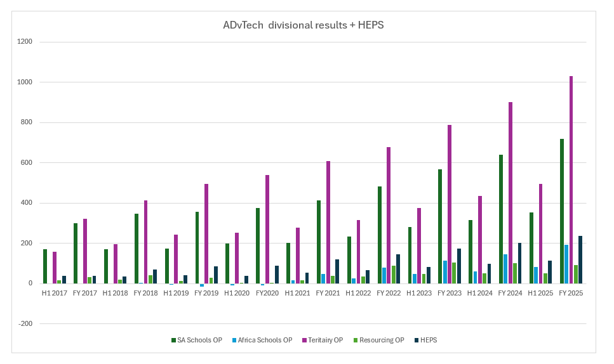
Task: Click the FY 2021 Teritairy OP purple bar
Action: pyautogui.click(x=328, y=222)
